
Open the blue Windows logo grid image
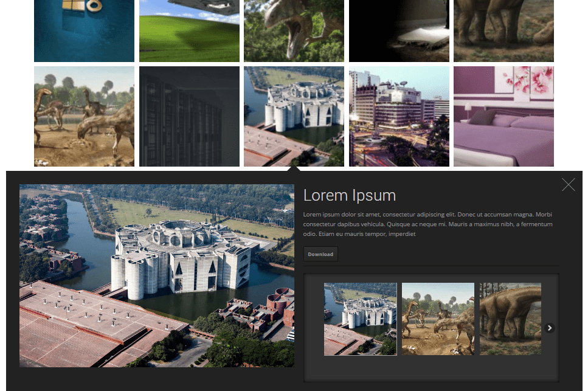pos(84,31)
